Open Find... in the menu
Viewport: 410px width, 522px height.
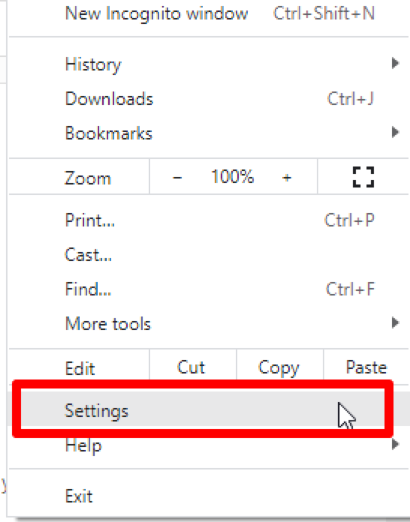pos(208,289)
